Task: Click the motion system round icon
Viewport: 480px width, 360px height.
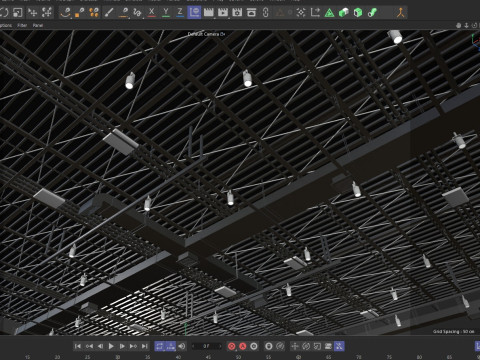Action: click(x=269, y=346)
